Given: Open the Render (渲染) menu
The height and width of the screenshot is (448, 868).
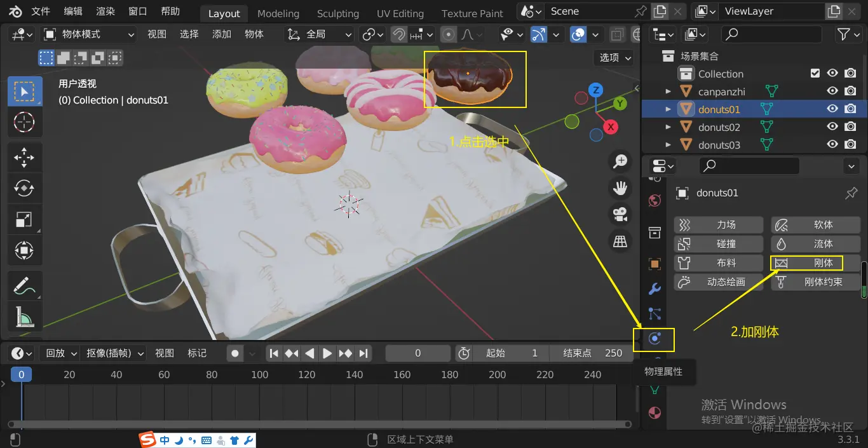Looking at the screenshot, I should tap(105, 11).
